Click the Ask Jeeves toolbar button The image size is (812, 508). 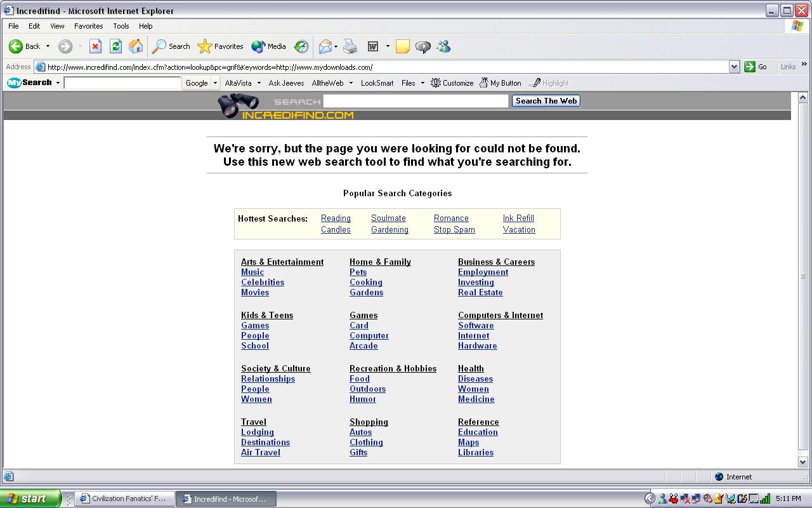286,83
